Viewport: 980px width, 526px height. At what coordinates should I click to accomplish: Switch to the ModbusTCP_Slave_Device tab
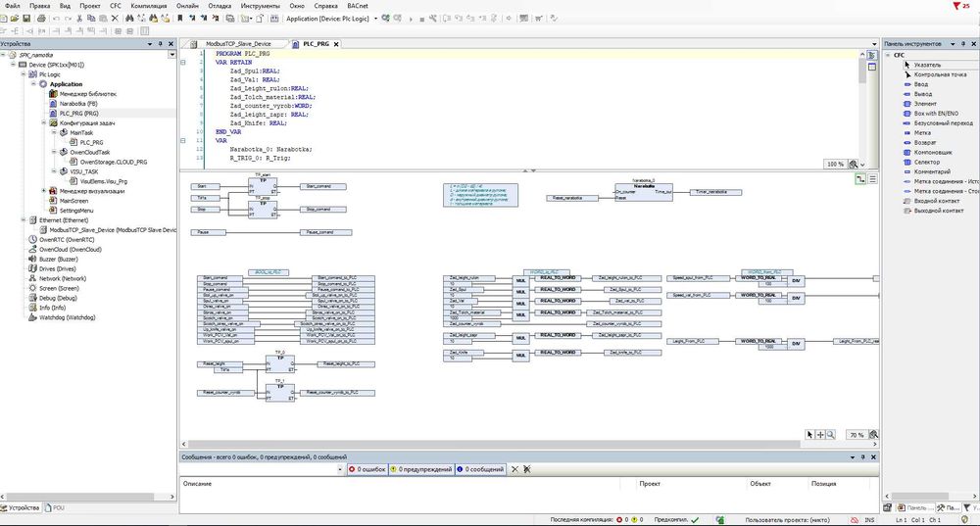coord(238,44)
